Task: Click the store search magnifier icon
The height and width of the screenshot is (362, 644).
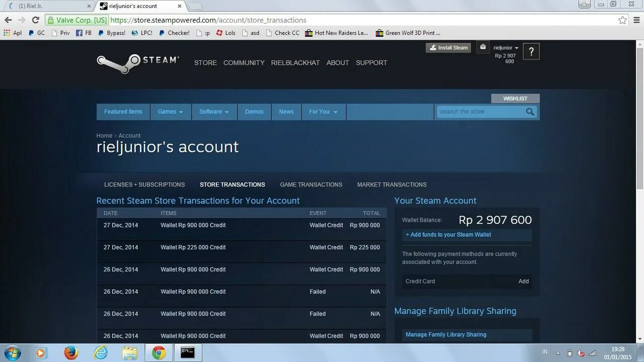Action: [x=530, y=112]
